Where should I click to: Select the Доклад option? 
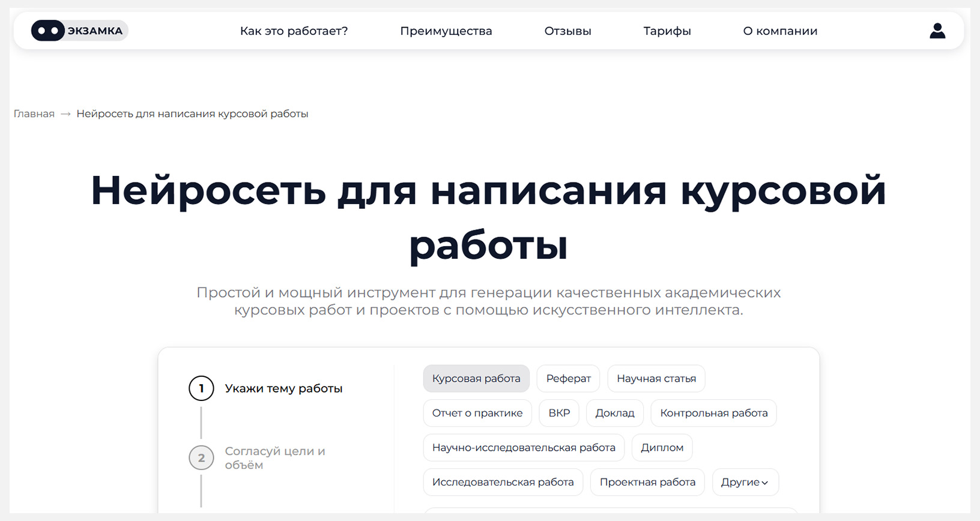click(x=615, y=413)
